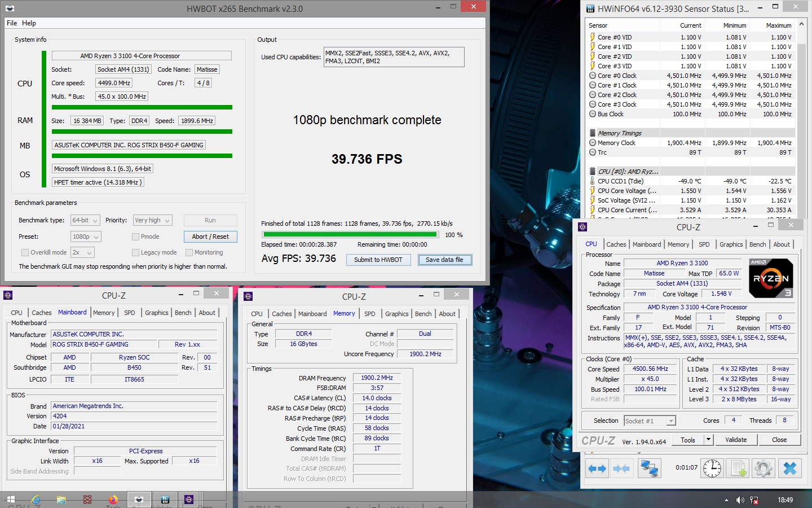Screen dimensions: 812x508
Task: Click benchmark green progress bar
Action: 350,234
